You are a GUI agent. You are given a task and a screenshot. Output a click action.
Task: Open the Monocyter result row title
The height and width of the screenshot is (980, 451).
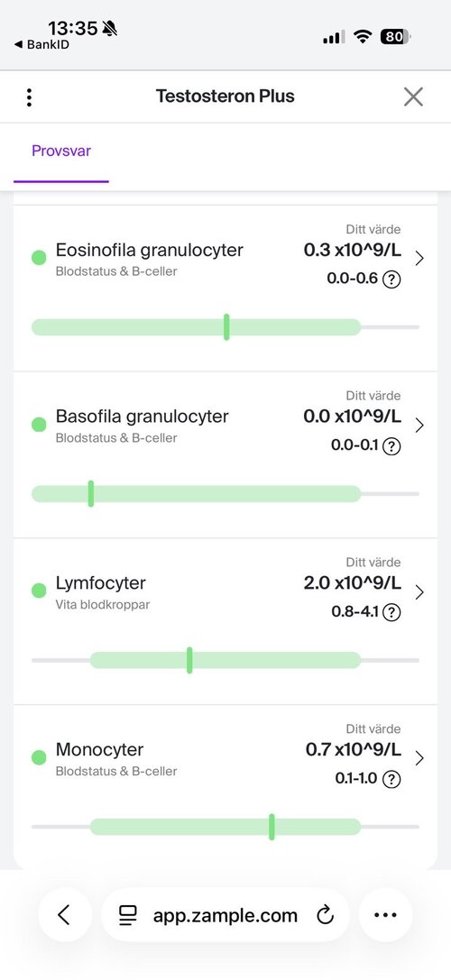[x=99, y=749]
